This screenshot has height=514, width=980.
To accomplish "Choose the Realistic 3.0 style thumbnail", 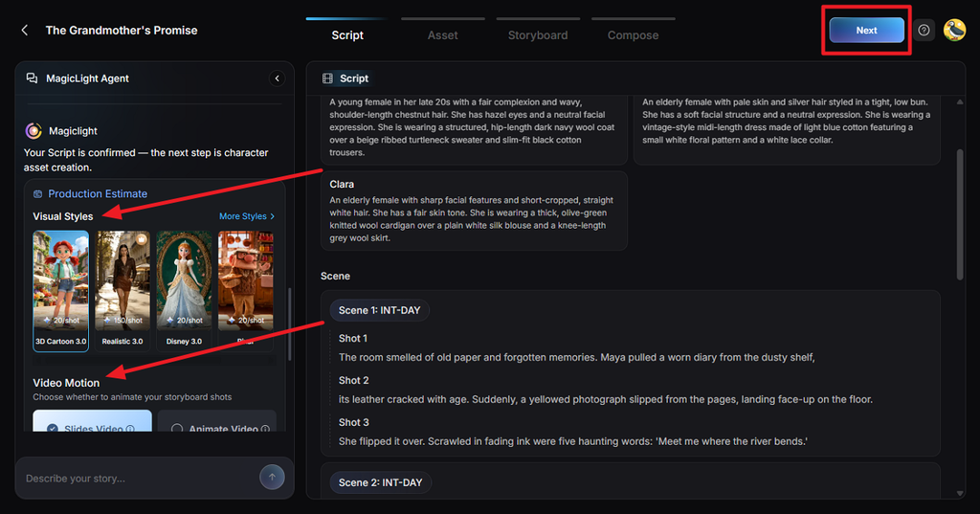I will 122,291.
